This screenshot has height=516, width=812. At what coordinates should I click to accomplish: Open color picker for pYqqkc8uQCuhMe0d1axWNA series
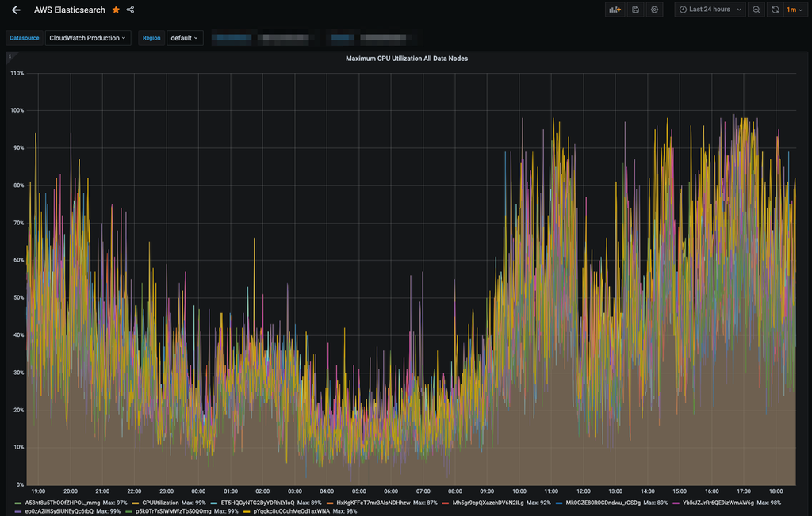(x=247, y=511)
